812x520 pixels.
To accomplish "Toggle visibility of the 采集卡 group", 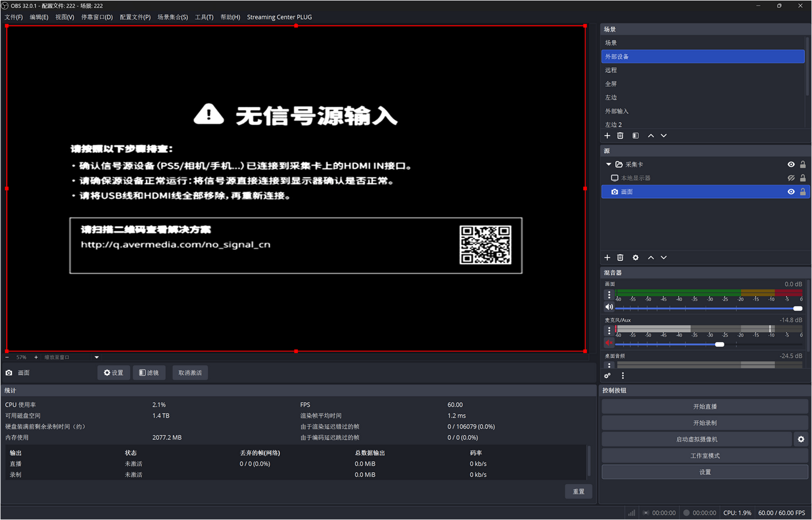I will [x=791, y=165].
